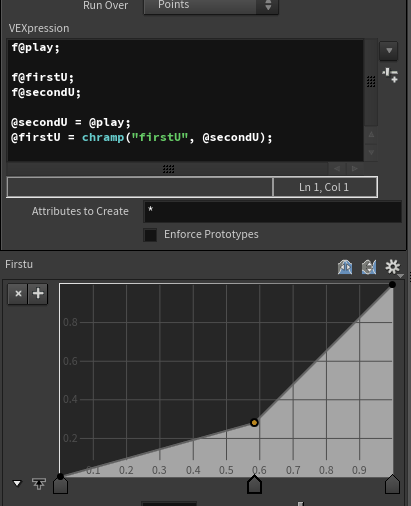This screenshot has width=411, height=506.
Task: Add a ramp point with plus button
Action: click(38, 294)
